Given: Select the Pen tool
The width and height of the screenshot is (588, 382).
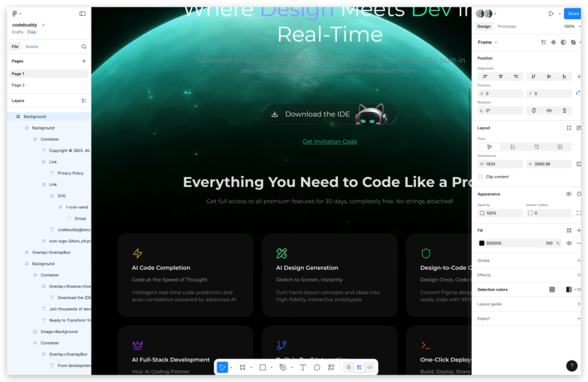Looking at the screenshot, I should (283, 367).
